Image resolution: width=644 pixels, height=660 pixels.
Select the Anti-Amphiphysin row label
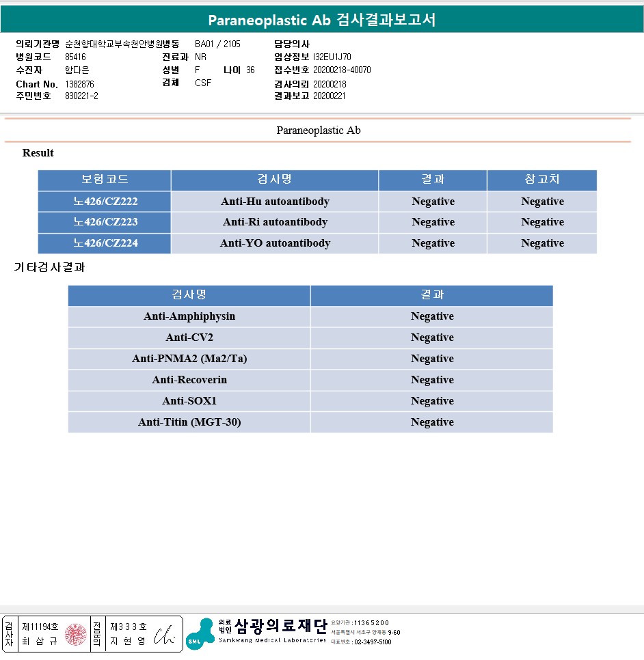point(189,316)
